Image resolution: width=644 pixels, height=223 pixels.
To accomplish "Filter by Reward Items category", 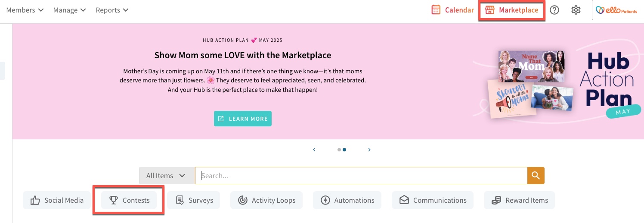I will [x=519, y=200].
